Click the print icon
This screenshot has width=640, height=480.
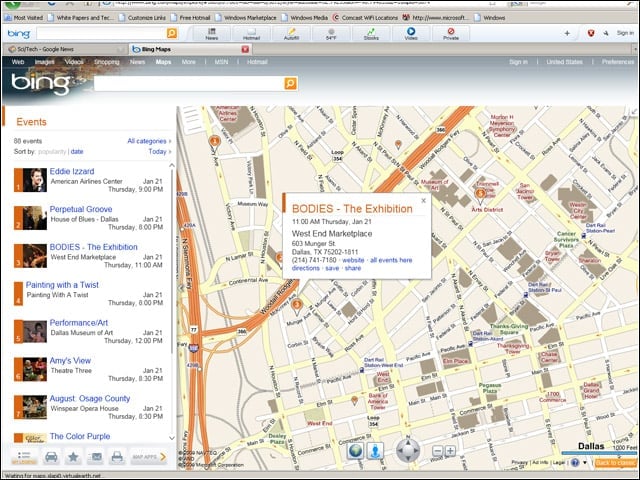tap(117, 457)
